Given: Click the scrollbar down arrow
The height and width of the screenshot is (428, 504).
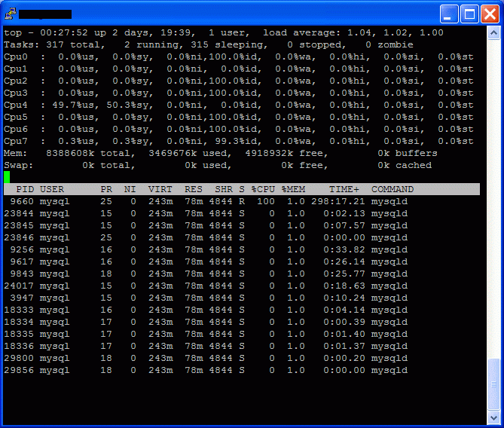Looking at the screenshot, I should click(493, 417).
